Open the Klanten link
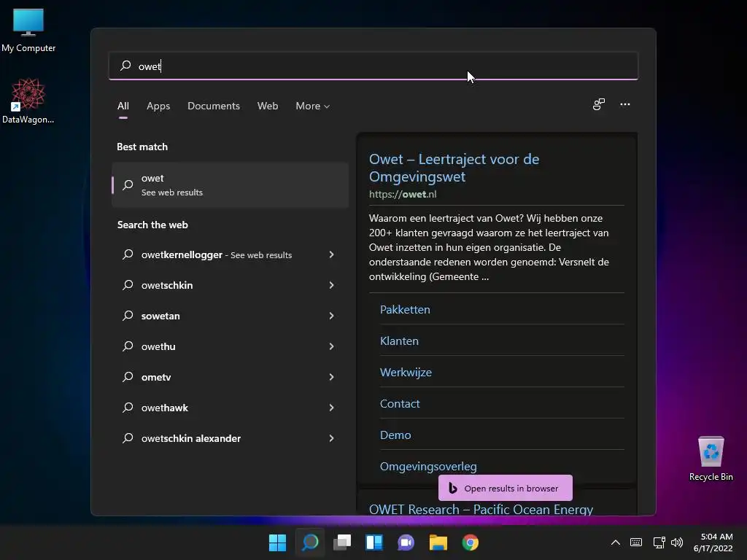747x560 pixels. [x=399, y=341]
